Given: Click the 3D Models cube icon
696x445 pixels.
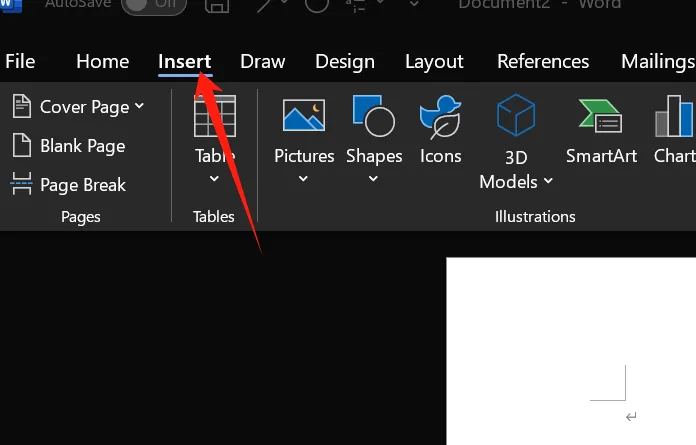Looking at the screenshot, I should 516,116.
